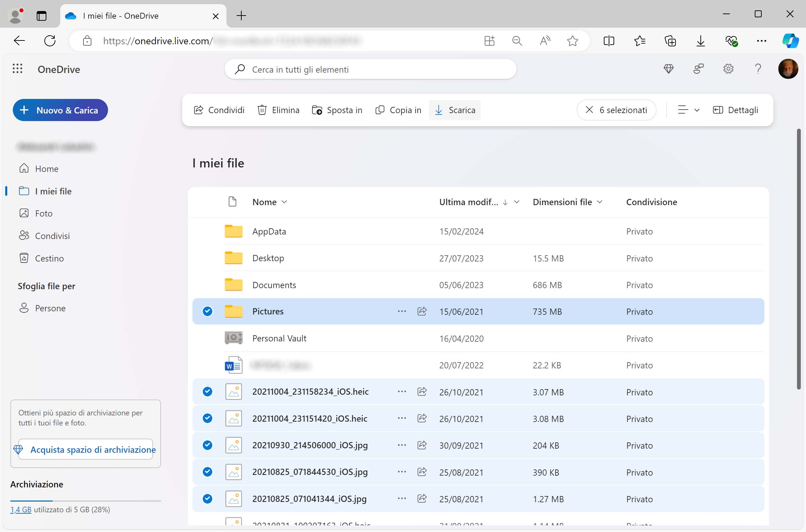Open the Personal Vault
The width and height of the screenshot is (806, 532).
(x=279, y=338)
